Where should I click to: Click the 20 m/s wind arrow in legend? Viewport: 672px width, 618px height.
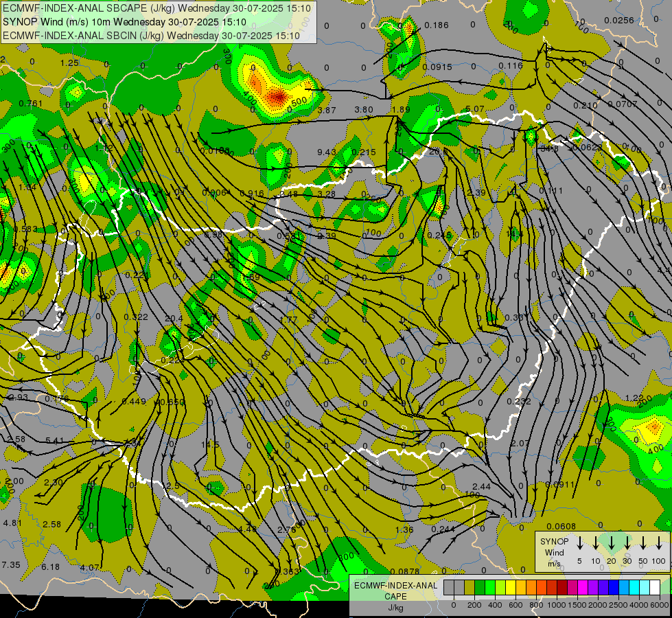pyautogui.click(x=611, y=542)
